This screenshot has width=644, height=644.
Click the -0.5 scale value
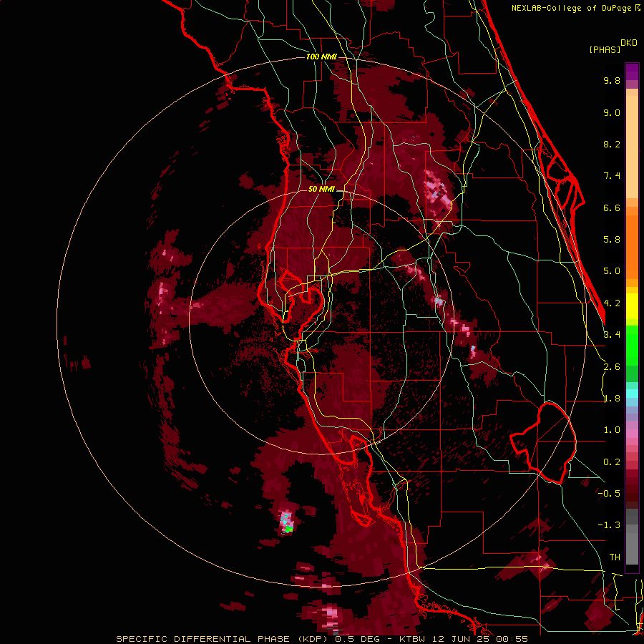[609, 494]
